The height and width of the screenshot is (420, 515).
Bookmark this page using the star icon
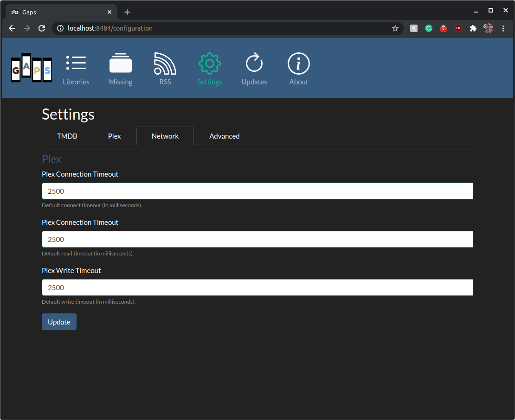point(395,28)
